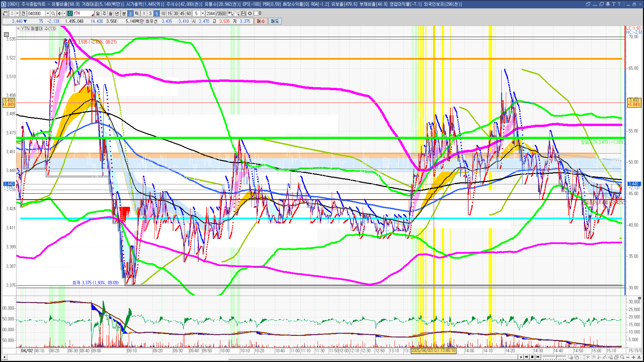Viewport: 644px width, 362px height.
Task: Expand the custom interval dropdown arrow
Action: click(x=203, y=13)
